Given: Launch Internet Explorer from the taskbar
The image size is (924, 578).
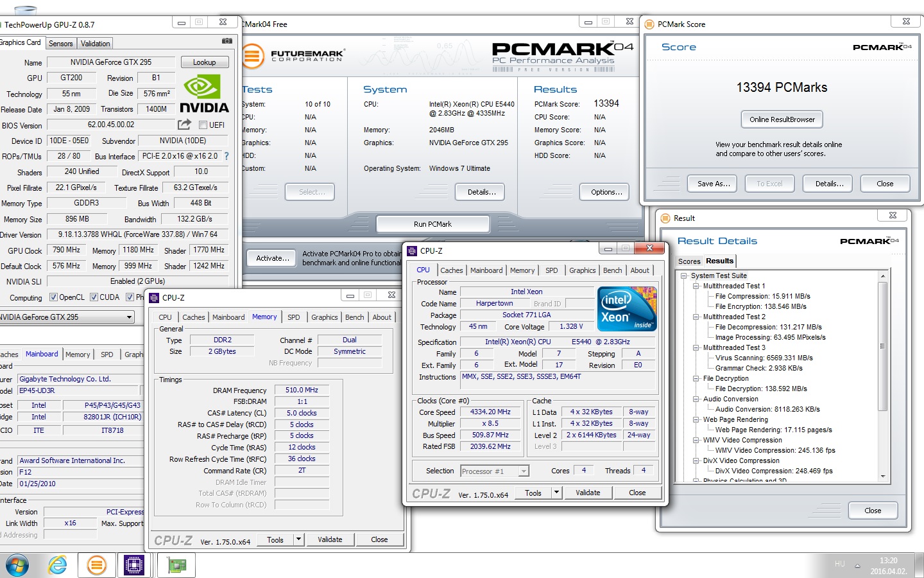Looking at the screenshot, I should coord(58,565).
